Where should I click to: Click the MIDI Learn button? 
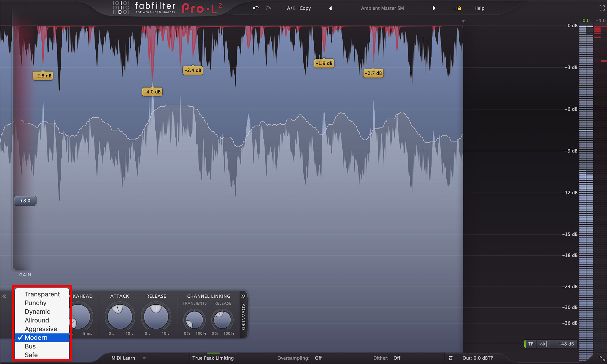point(123,358)
